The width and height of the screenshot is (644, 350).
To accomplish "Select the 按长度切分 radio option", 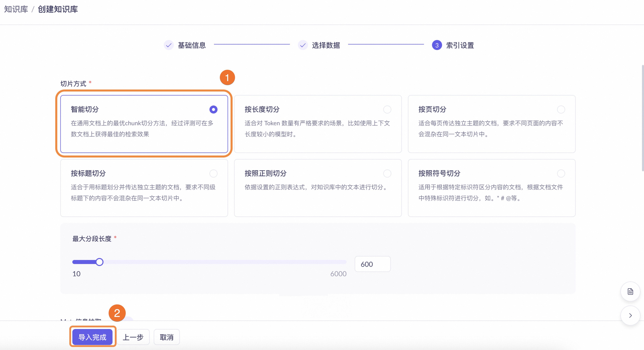I will coord(387,109).
